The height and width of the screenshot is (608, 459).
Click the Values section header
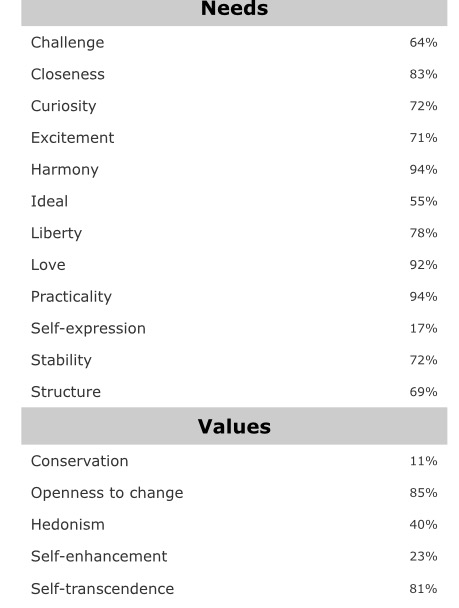(234, 426)
